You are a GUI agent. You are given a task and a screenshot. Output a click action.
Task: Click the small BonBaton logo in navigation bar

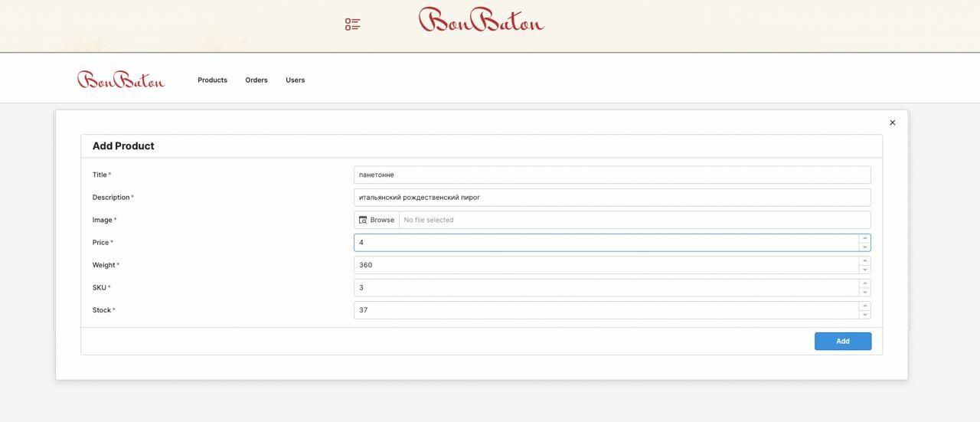point(121,80)
